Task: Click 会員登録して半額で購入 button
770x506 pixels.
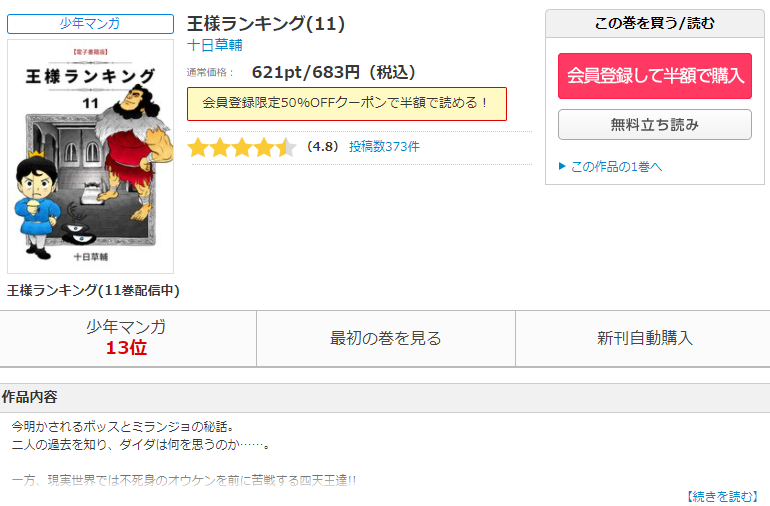Action: point(655,76)
